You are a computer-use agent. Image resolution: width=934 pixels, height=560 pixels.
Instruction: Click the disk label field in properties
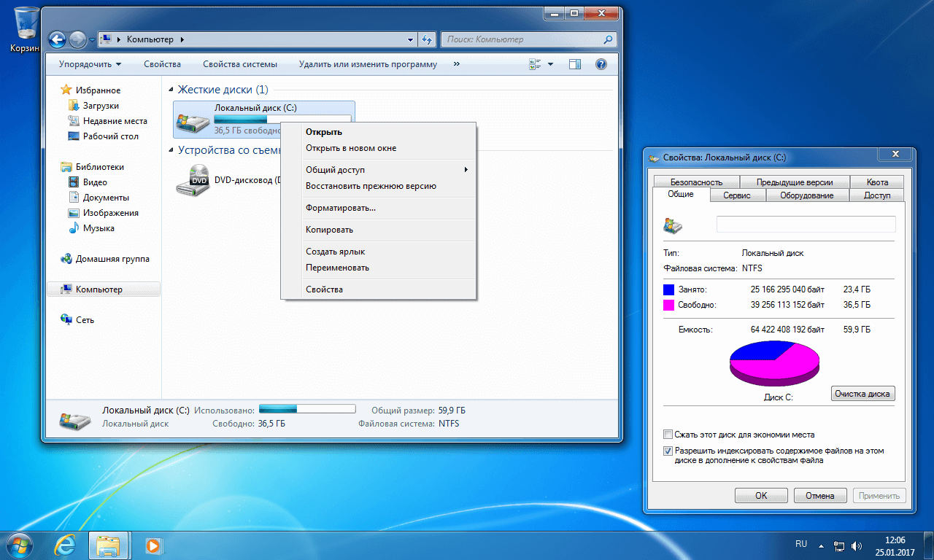806,224
